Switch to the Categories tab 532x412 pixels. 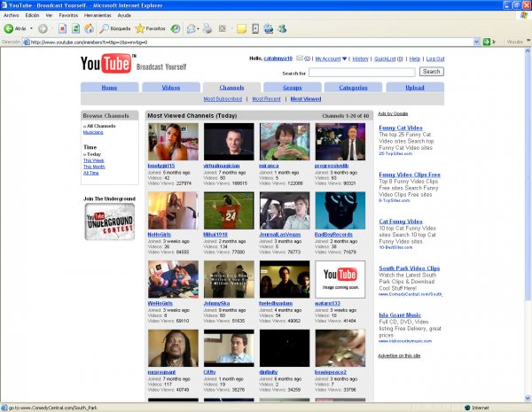(x=353, y=88)
